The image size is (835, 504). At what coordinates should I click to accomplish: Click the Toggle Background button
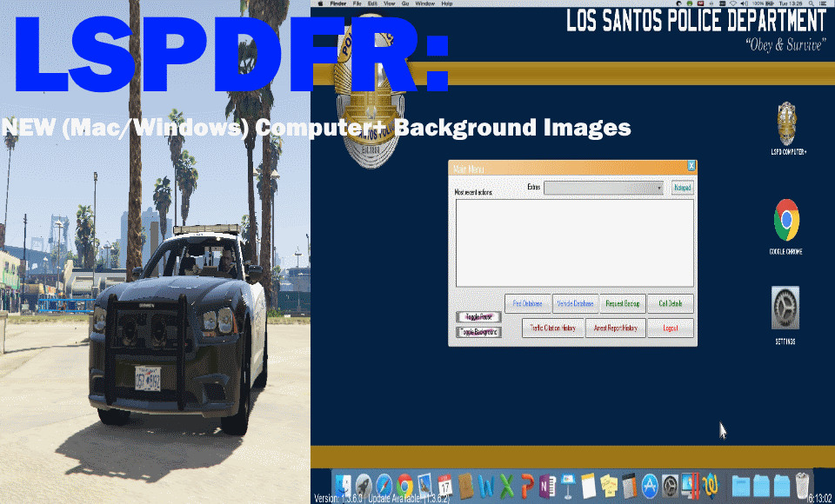[x=478, y=332]
